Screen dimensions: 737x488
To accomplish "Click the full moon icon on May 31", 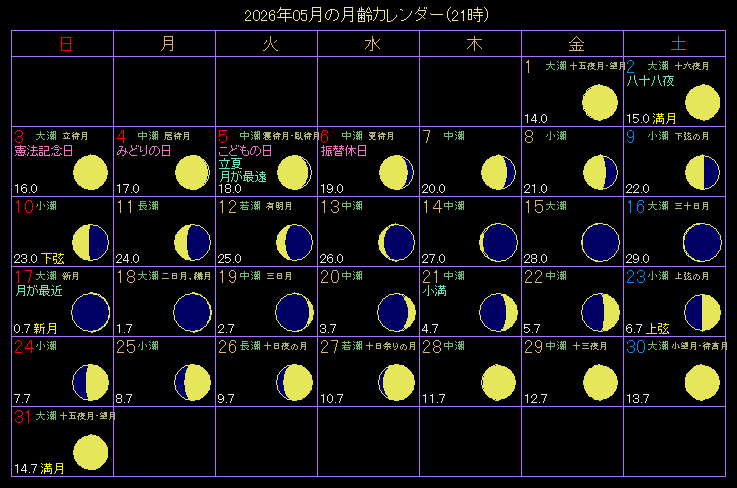I will pyautogui.click(x=91, y=452).
